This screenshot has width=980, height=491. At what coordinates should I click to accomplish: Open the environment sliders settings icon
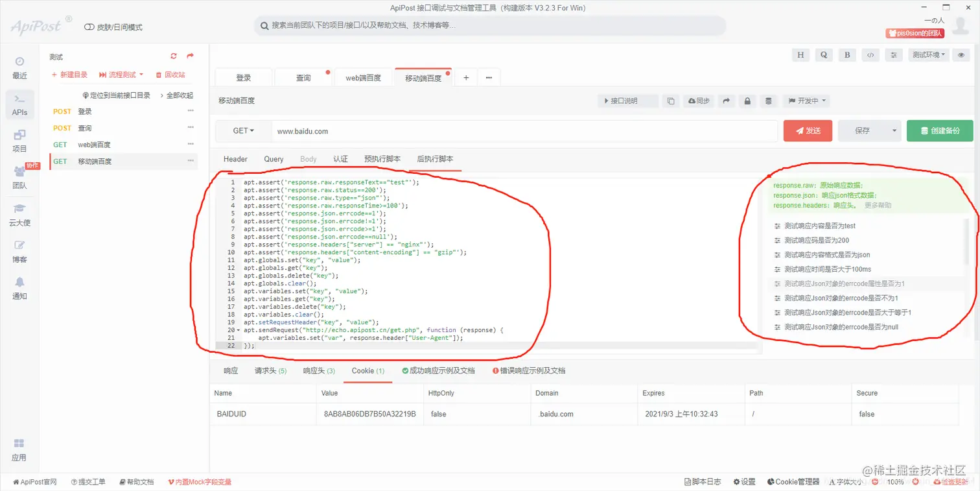coord(894,55)
